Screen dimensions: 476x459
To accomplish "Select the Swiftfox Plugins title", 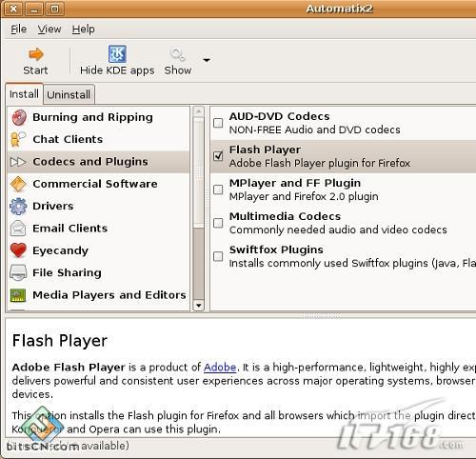I will 276,249.
